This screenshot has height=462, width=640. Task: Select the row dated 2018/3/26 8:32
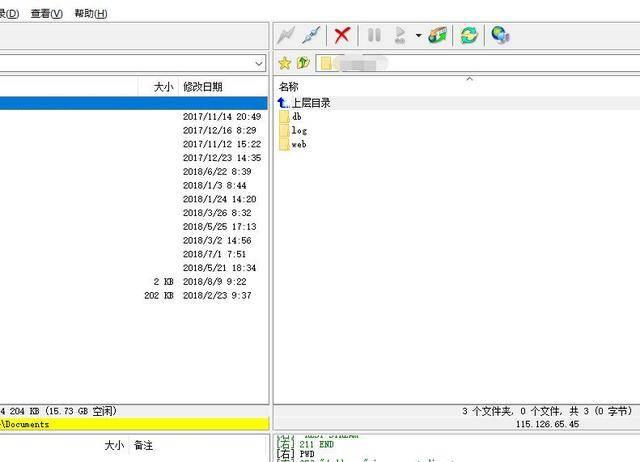(133, 213)
